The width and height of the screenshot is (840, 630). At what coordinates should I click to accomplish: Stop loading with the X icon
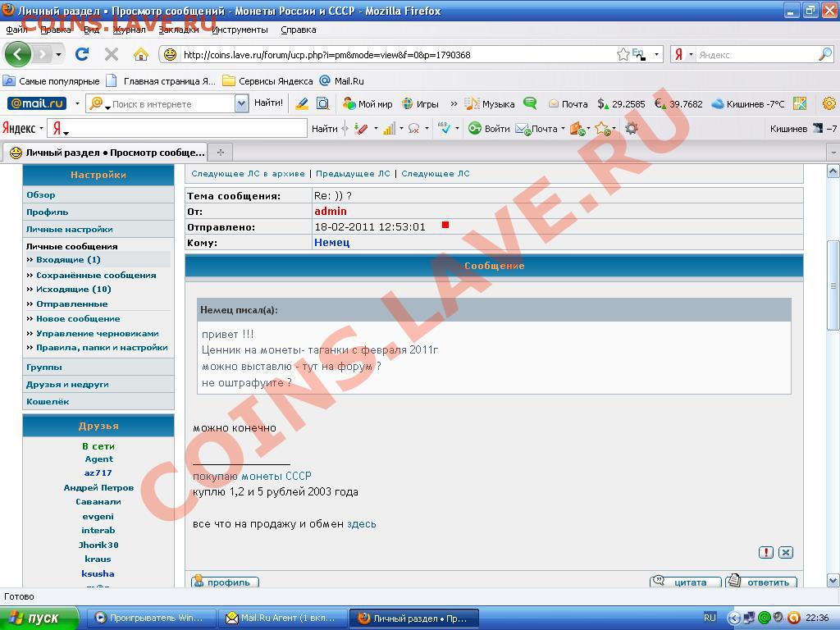(112, 54)
